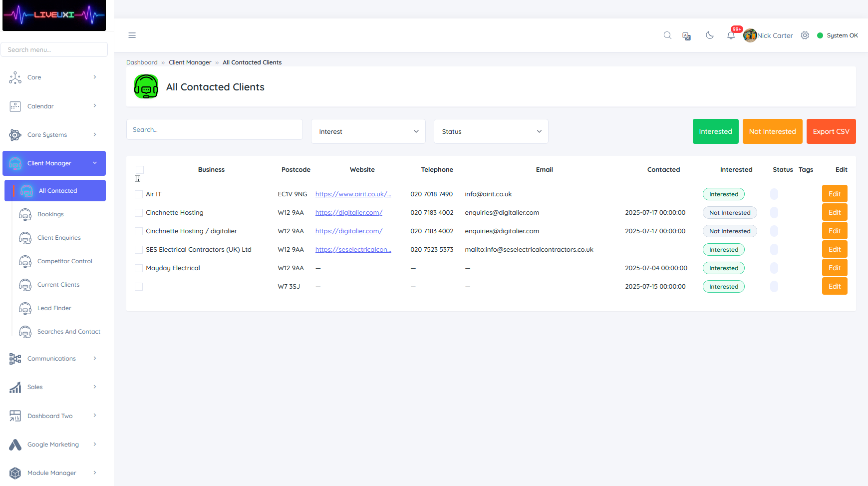Click Edit button for Air IT
The width and height of the screenshot is (868, 486).
tap(835, 194)
